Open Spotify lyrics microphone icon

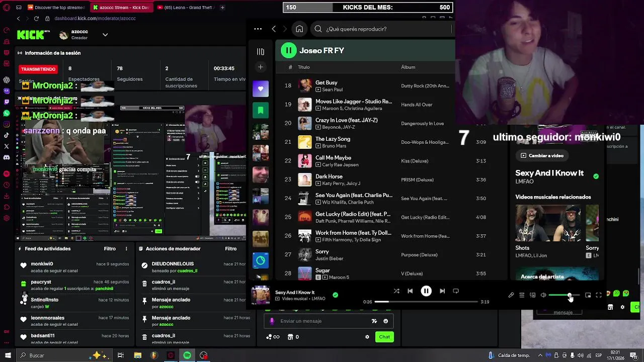coord(511,295)
